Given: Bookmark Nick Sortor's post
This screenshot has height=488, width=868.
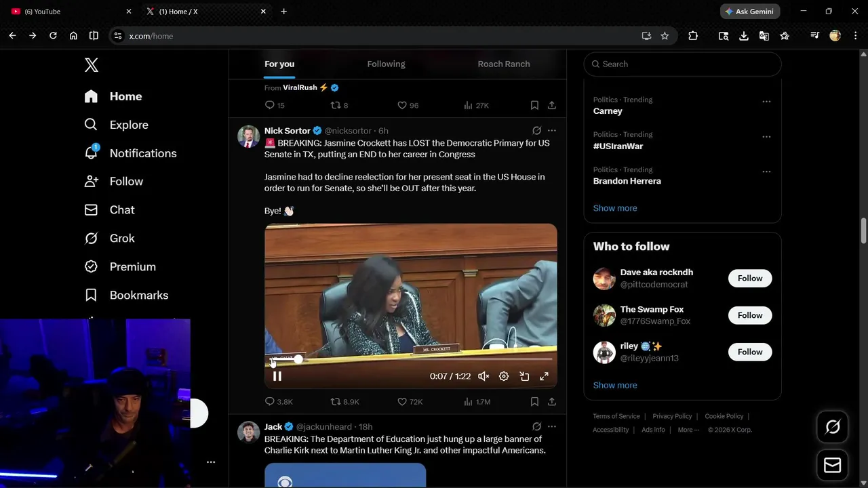Looking at the screenshot, I should point(534,402).
